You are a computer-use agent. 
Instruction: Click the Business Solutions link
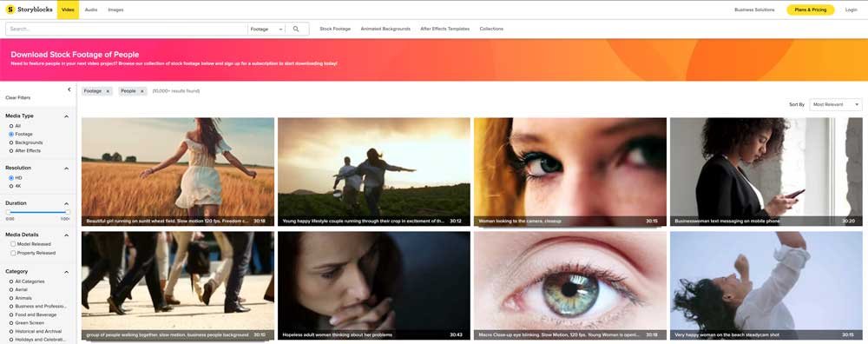(x=754, y=10)
